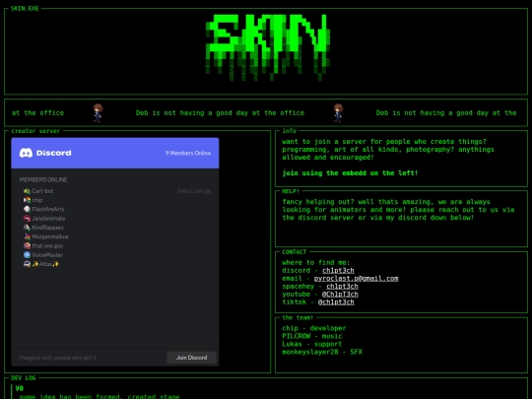Click the 'PILCROW - music' team line
This screenshot has height=399, width=532.
point(311,336)
